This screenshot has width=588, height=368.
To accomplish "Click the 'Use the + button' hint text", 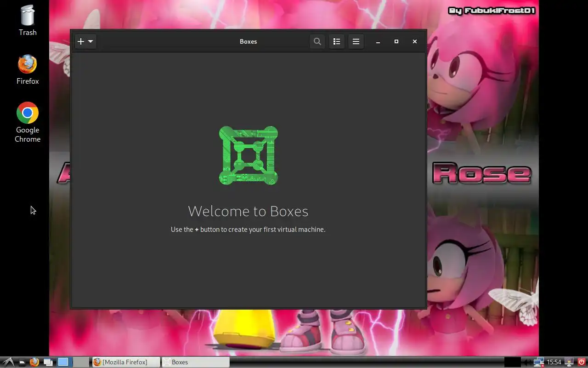I will coord(248,229).
